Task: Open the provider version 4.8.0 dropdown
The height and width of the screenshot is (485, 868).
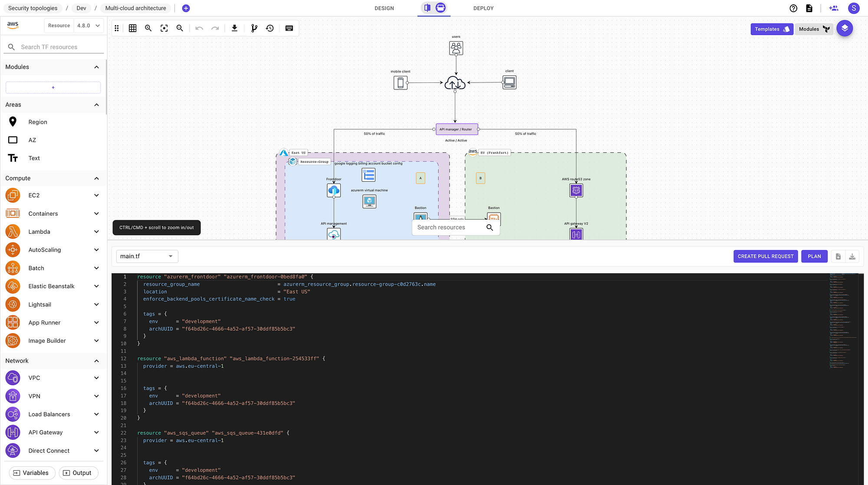Action: [x=89, y=26]
